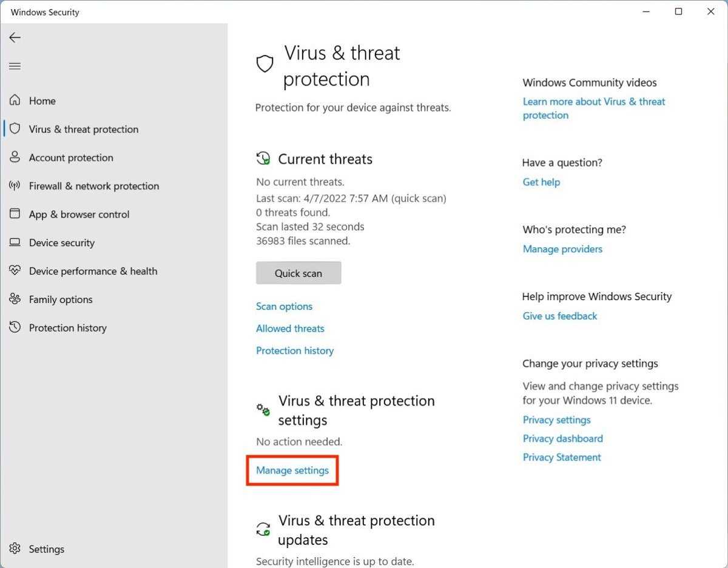Select Virus & threat protection in sidebar

click(x=83, y=129)
